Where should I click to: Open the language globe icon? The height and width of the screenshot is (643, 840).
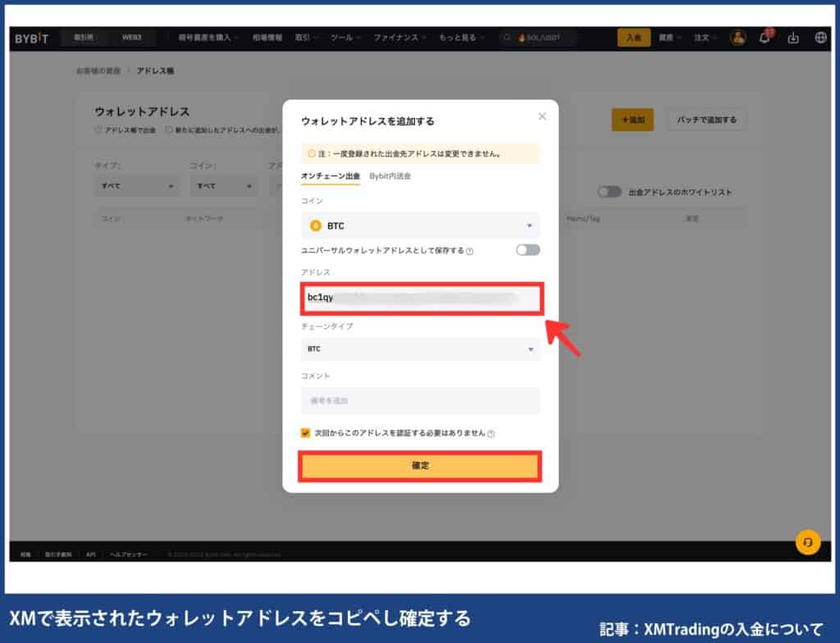[x=820, y=38]
